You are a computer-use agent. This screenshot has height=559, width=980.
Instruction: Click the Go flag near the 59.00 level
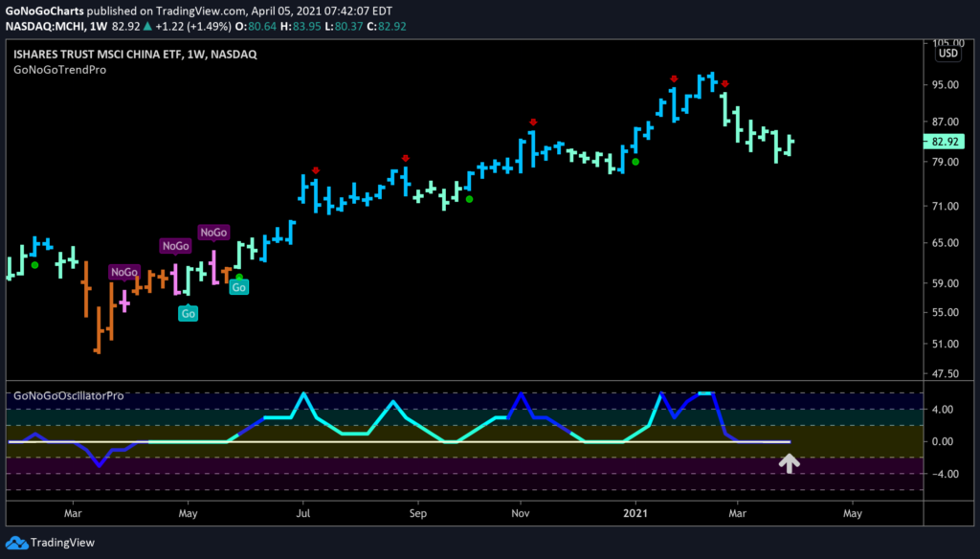pyautogui.click(x=238, y=287)
